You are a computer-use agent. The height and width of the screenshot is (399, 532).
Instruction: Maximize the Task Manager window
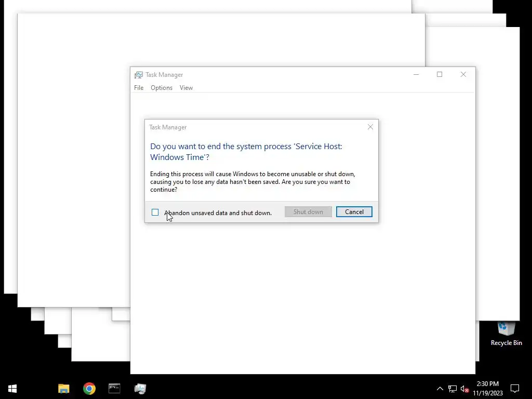440,74
